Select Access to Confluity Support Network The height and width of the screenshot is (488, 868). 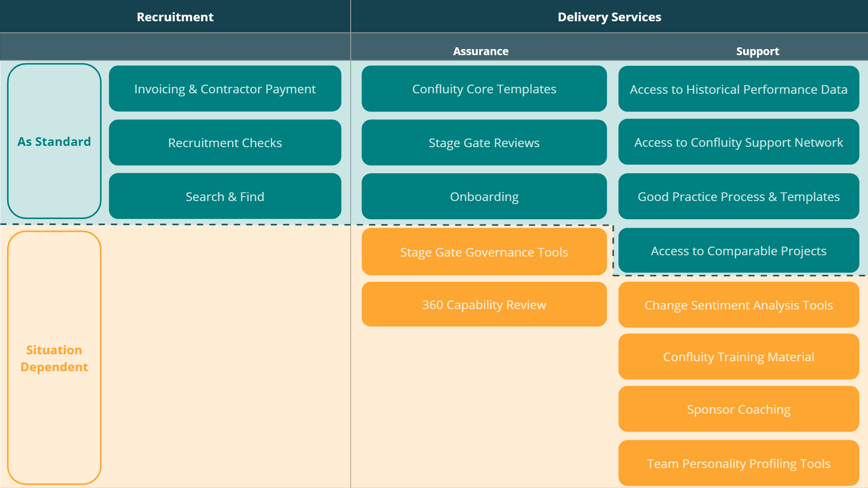[x=739, y=142]
